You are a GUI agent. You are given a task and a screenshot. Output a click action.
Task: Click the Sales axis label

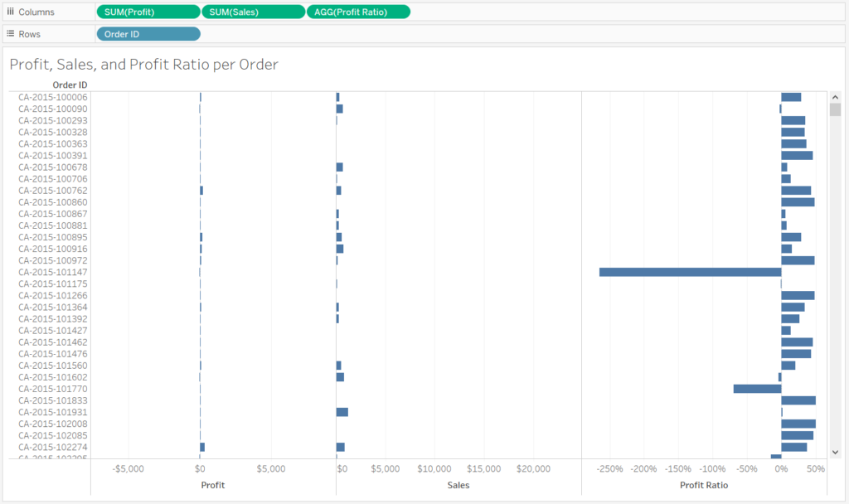click(x=458, y=485)
